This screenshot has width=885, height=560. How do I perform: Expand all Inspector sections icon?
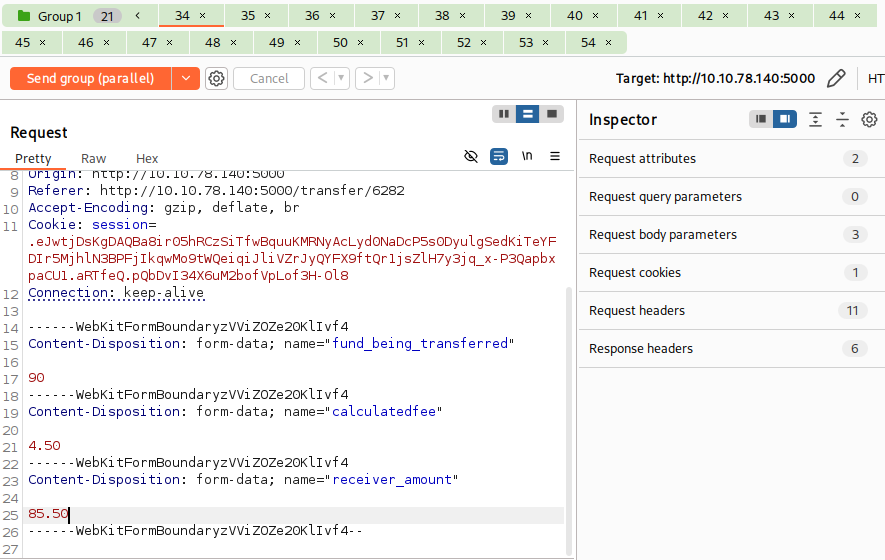815,119
